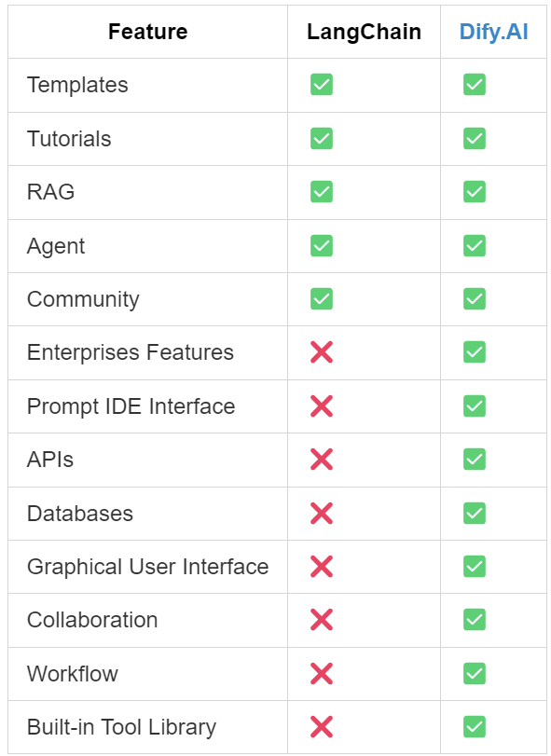Click Dify.AI check for Graphical User Interface
551x756 pixels.
click(475, 566)
